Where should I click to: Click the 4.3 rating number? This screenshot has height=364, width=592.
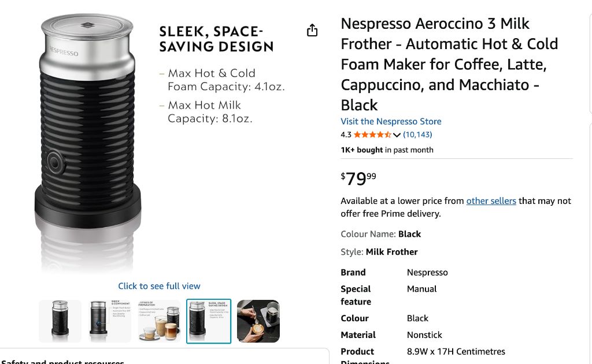[x=346, y=135]
